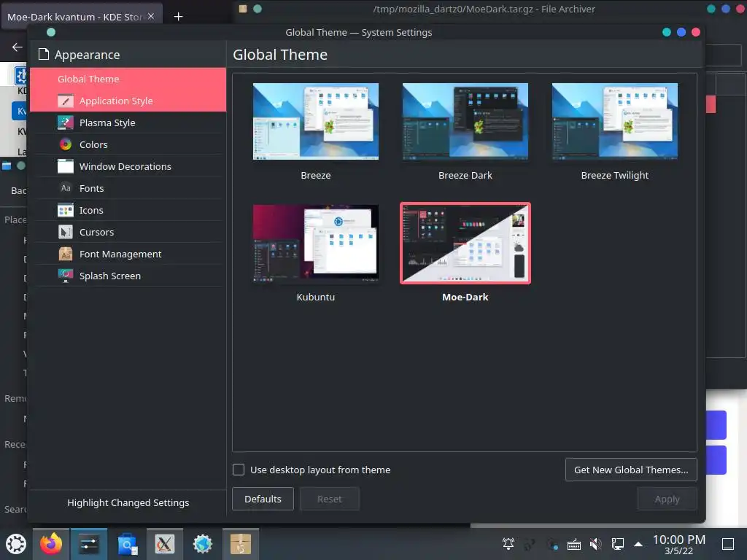Click Get New Global Themes button
Screen dimensions: 747x560
[631, 470]
